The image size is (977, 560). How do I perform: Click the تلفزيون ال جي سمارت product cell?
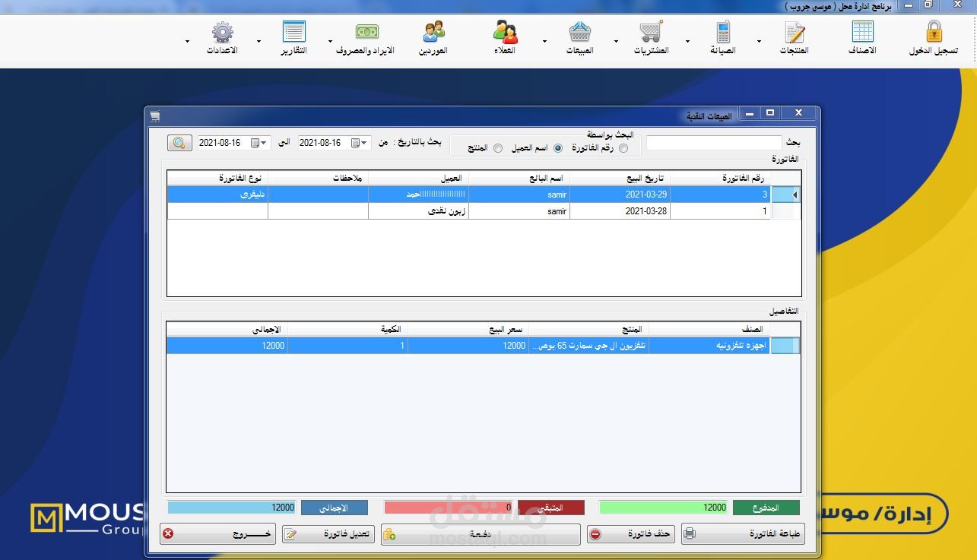click(589, 346)
